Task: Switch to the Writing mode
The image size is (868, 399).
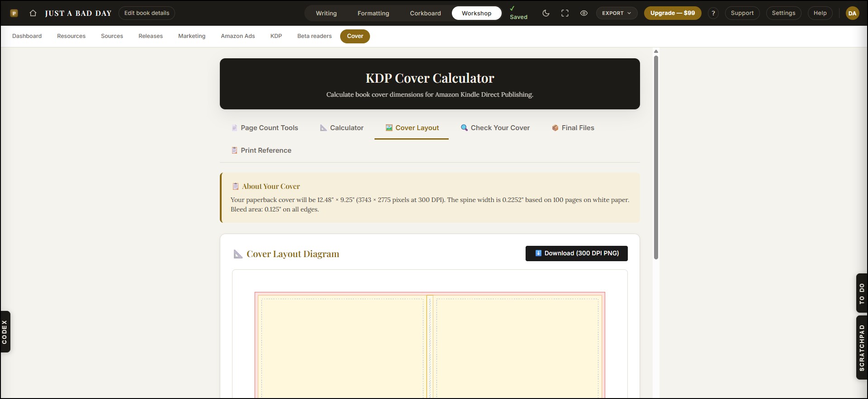Action: pyautogui.click(x=326, y=13)
